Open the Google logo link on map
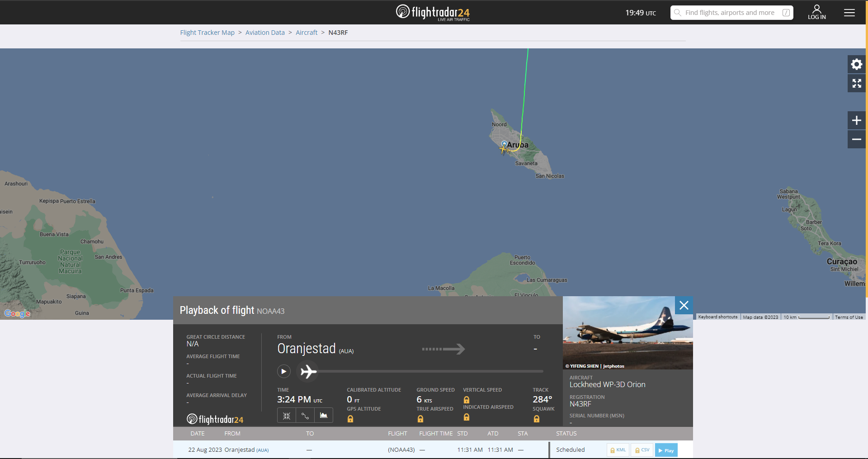 point(17,313)
